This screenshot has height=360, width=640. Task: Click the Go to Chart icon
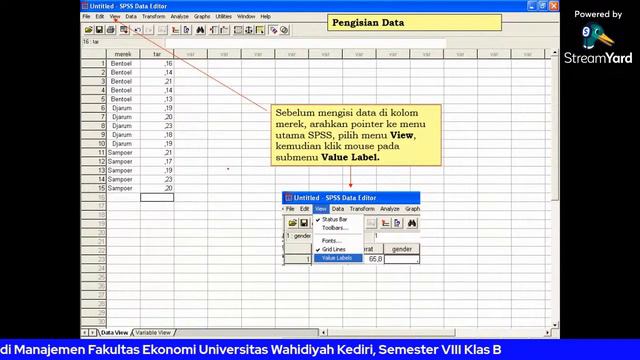[x=162, y=30]
